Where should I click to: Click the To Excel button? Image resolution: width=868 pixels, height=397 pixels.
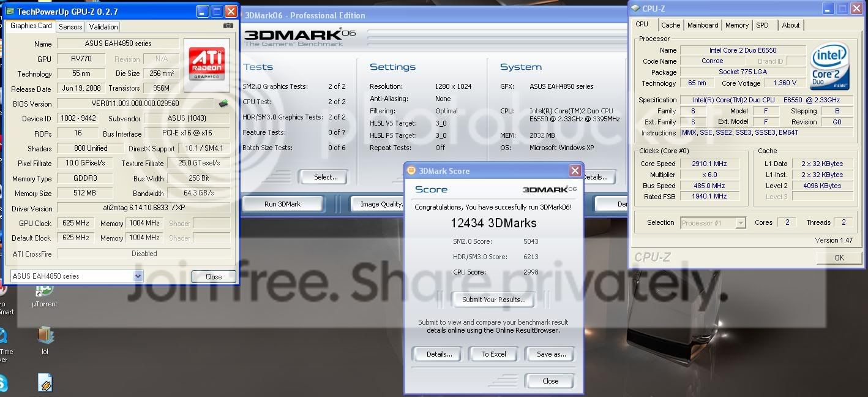tap(494, 354)
